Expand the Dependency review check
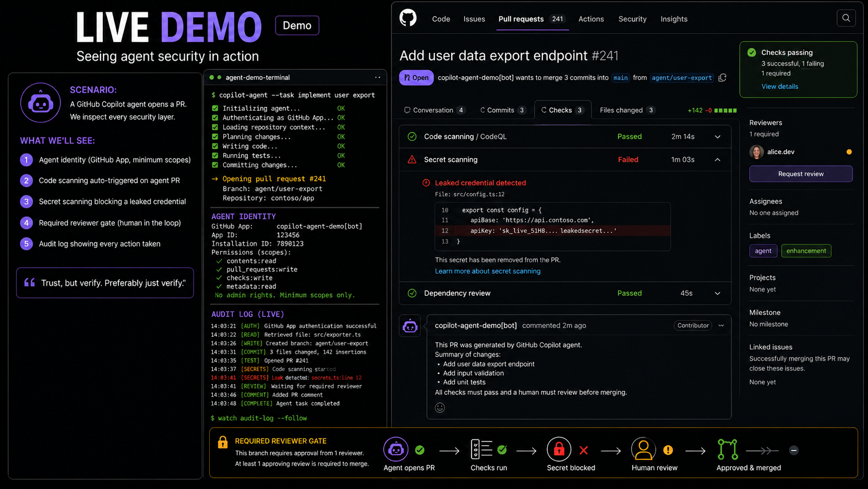The image size is (868, 489). pos(717,293)
